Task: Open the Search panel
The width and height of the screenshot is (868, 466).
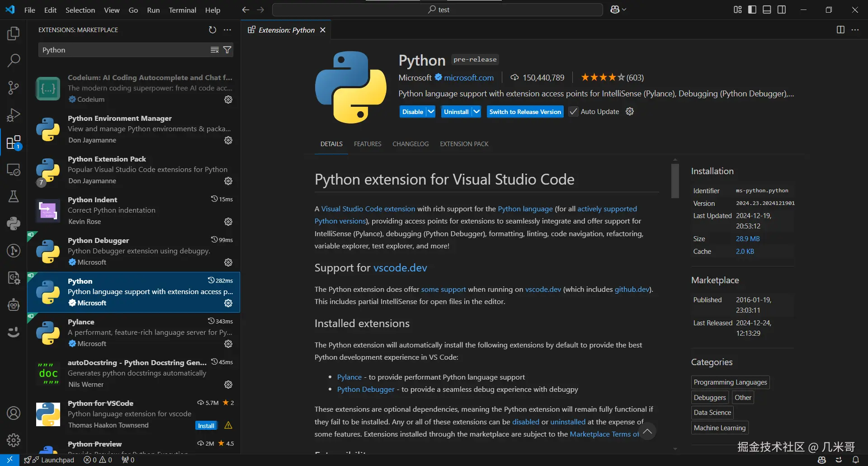Action: (14, 60)
